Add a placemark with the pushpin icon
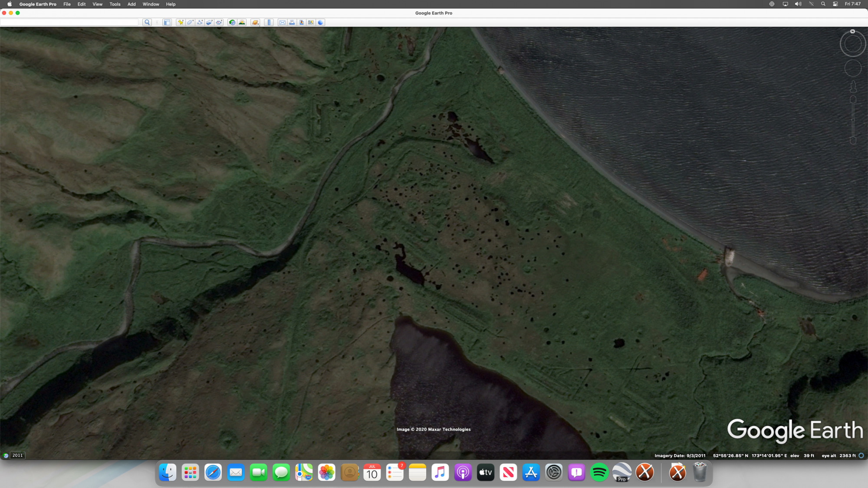 click(x=181, y=23)
